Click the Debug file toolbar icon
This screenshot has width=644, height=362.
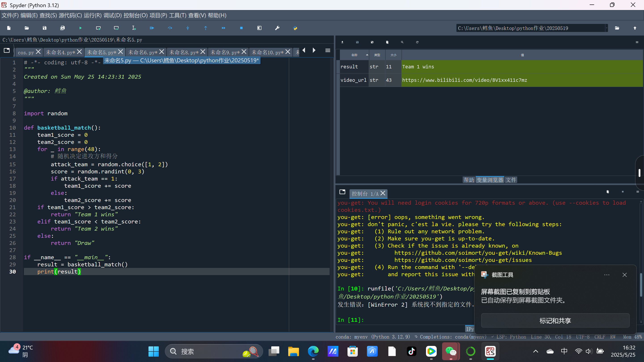pos(152,28)
